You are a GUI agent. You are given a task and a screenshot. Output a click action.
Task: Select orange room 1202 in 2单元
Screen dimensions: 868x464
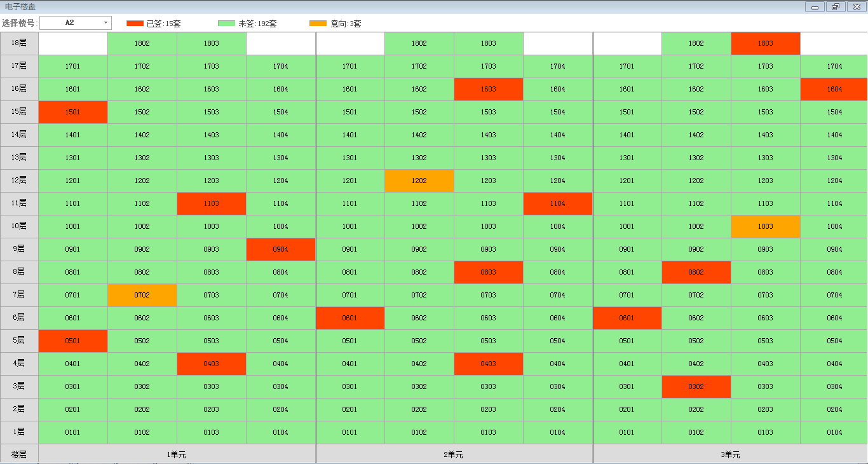click(x=419, y=181)
